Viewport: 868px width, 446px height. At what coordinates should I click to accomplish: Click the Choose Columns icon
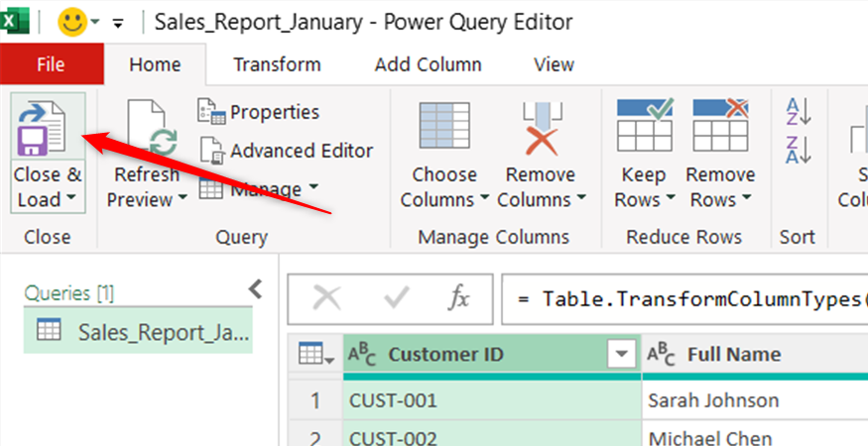[x=444, y=125]
